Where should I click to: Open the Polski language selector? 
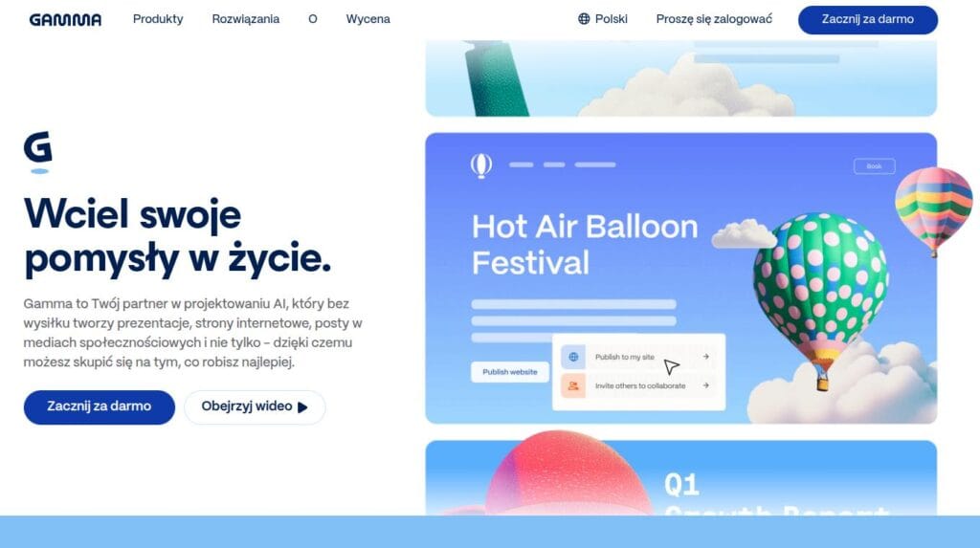point(603,19)
